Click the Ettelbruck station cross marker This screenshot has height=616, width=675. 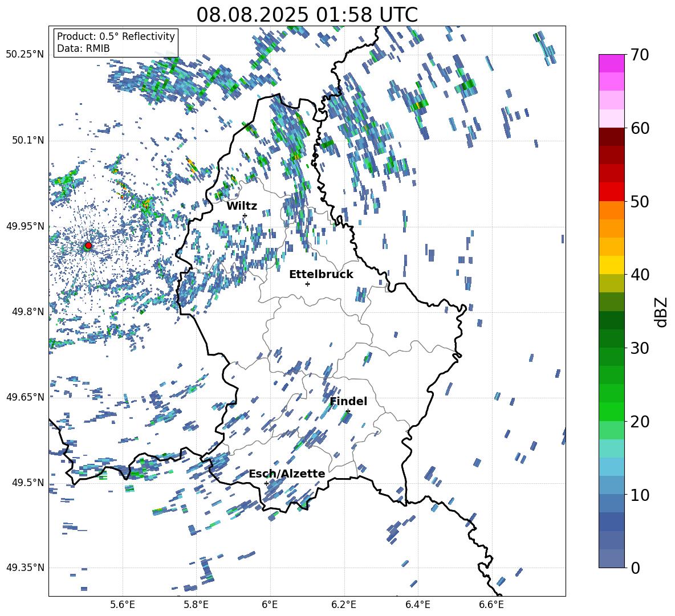(x=307, y=284)
